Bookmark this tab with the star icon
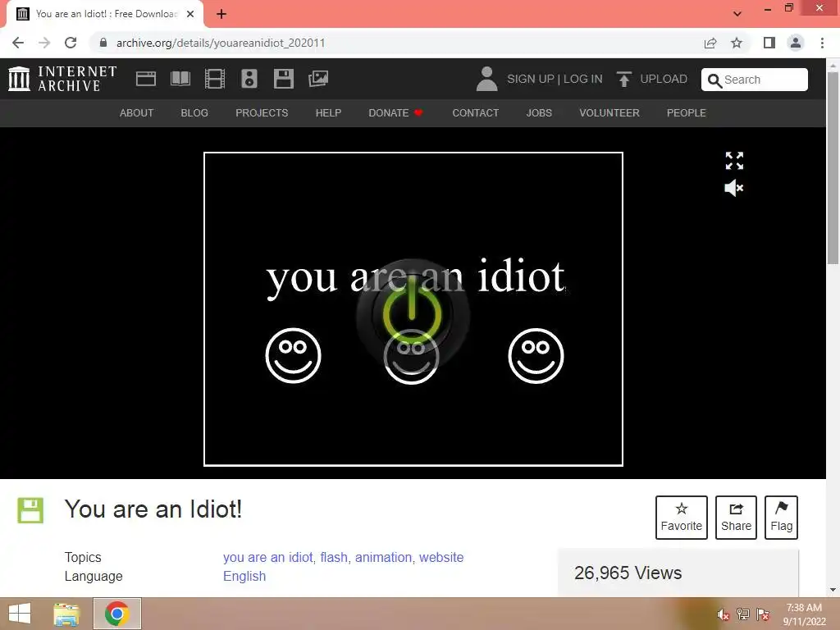The image size is (840, 630). (x=737, y=43)
